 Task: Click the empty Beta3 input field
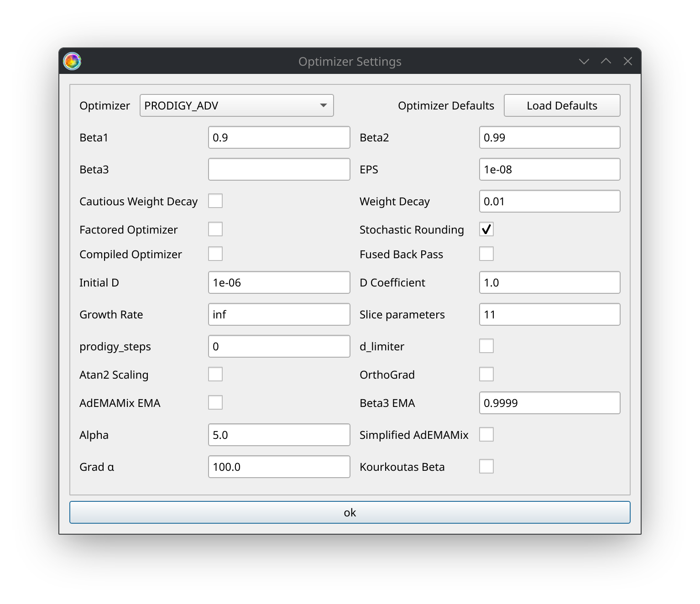click(x=279, y=169)
